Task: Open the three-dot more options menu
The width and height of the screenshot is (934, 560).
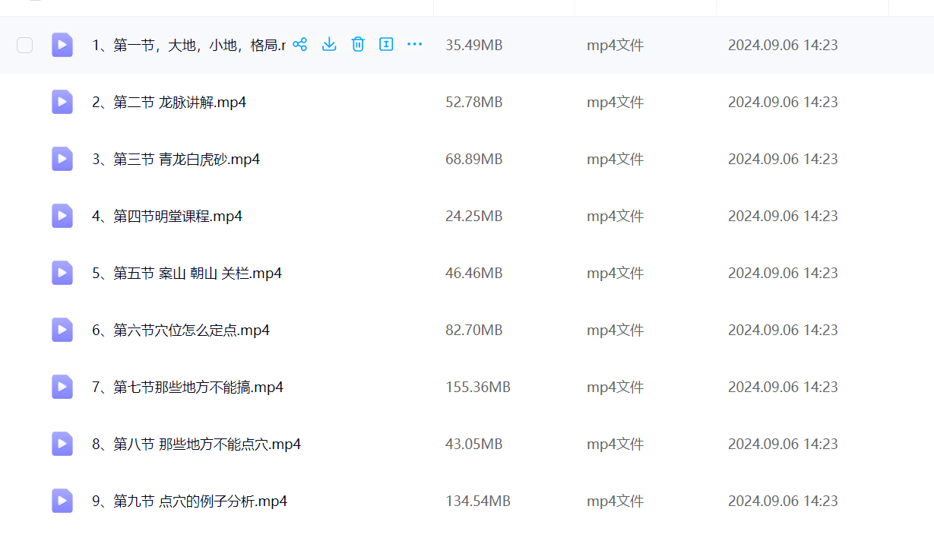Action: [x=414, y=44]
